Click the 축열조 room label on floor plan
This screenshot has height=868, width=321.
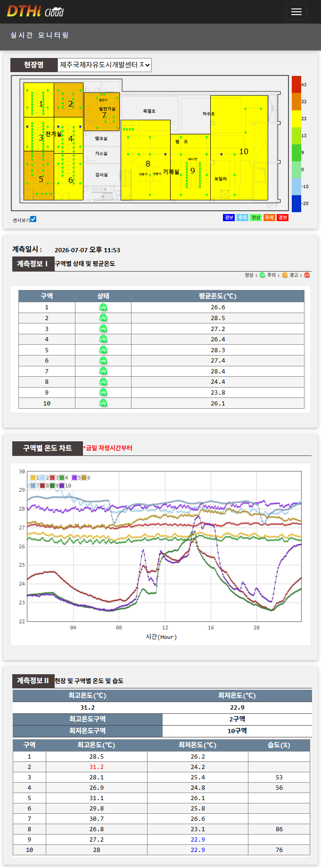coord(149,111)
